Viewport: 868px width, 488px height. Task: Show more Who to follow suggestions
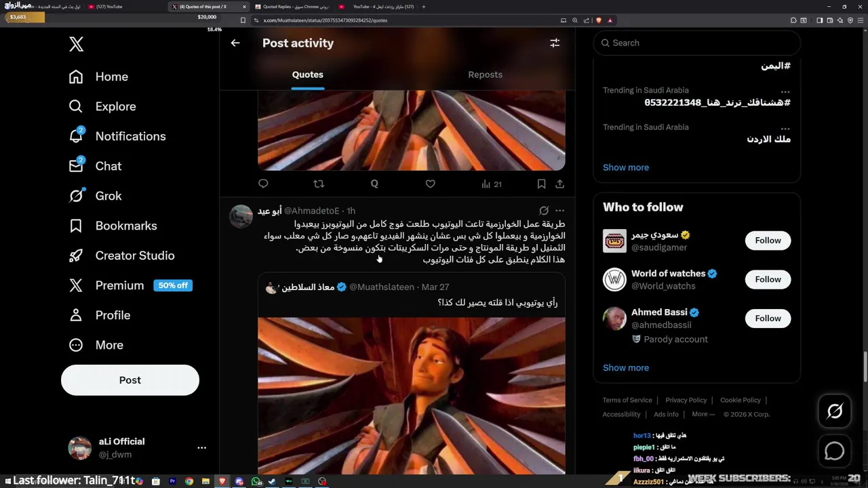pyautogui.click(x=626, y=367)
